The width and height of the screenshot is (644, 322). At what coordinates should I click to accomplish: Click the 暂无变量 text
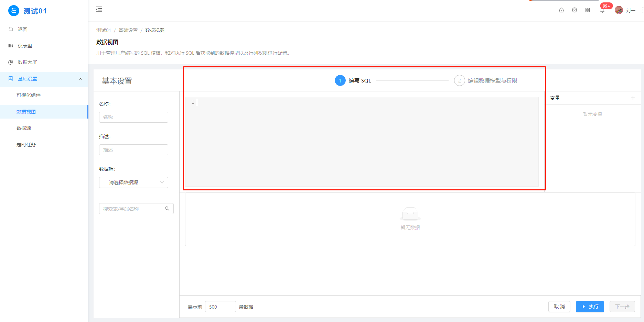pyautogui.click(x=593, y=114)
